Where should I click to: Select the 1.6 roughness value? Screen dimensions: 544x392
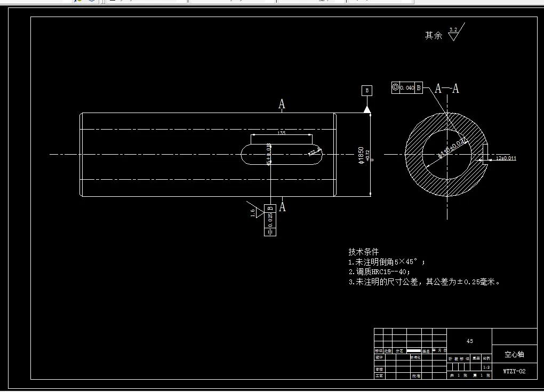pyautogui.click(x=253, y=213)
